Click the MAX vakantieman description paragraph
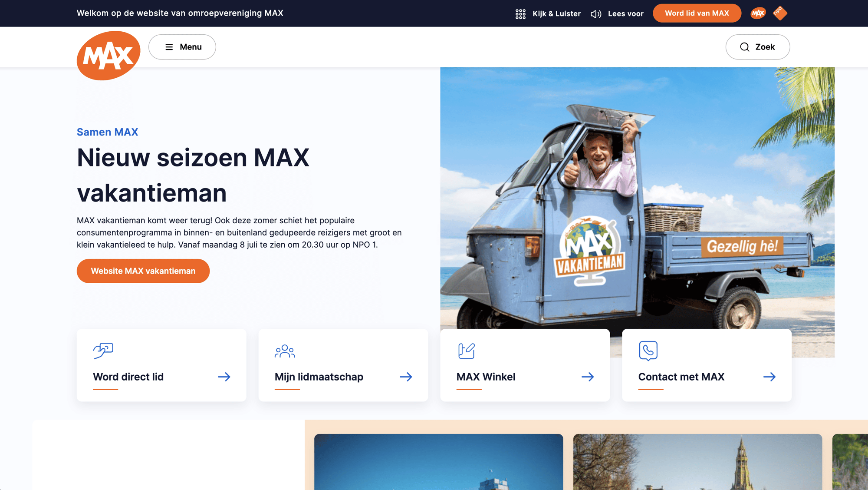The height and width of the screenshot is (490, 868). click(239, 233)
